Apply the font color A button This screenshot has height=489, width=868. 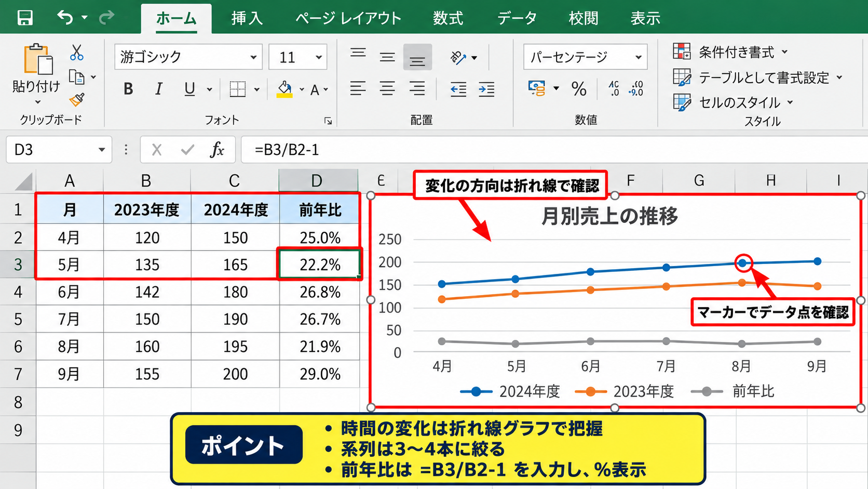[315, 90]
